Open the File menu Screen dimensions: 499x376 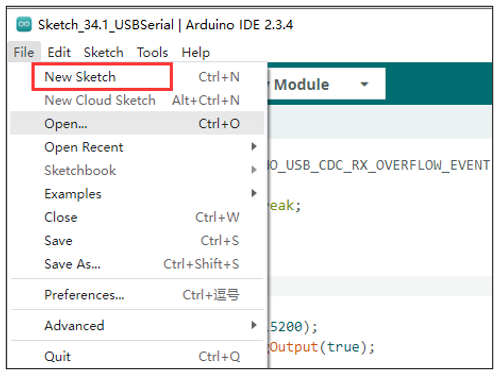24,52
